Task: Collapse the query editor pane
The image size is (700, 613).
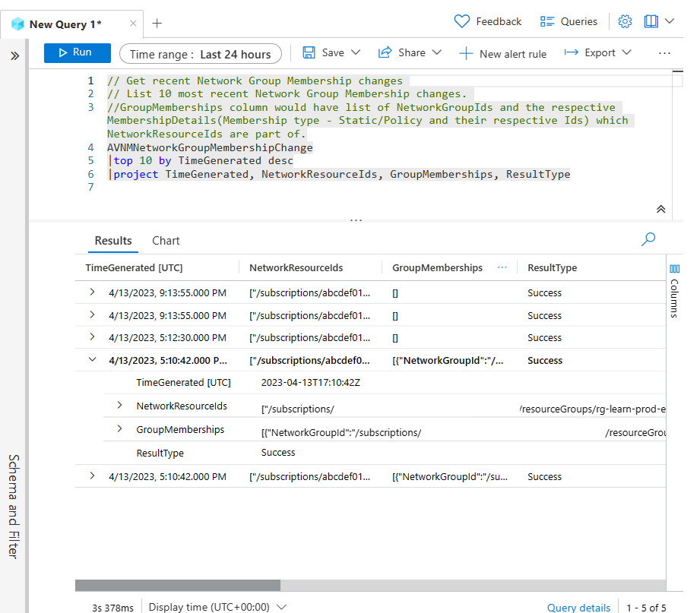Action: click(660, 208)
